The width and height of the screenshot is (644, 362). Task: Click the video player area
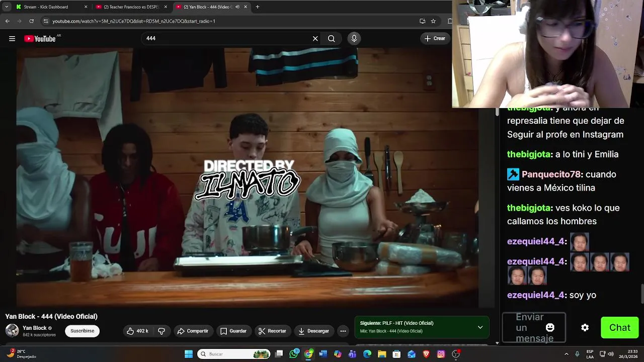click(x=247, y=177)
